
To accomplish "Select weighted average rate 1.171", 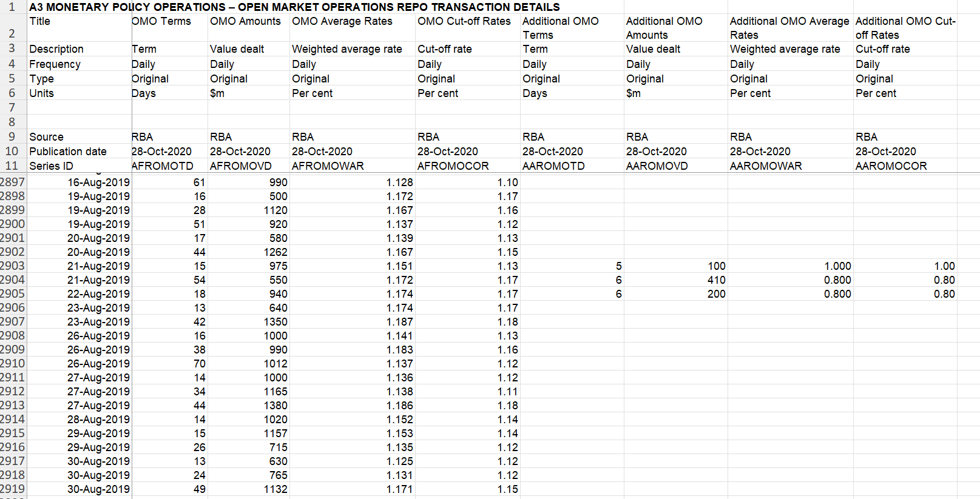I will [x=353, y=489].
